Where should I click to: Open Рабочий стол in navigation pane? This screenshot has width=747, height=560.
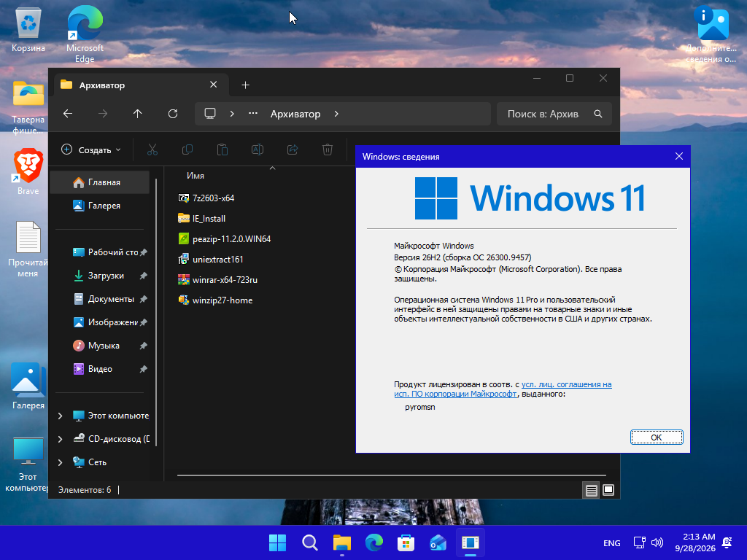tap(99, 252)
